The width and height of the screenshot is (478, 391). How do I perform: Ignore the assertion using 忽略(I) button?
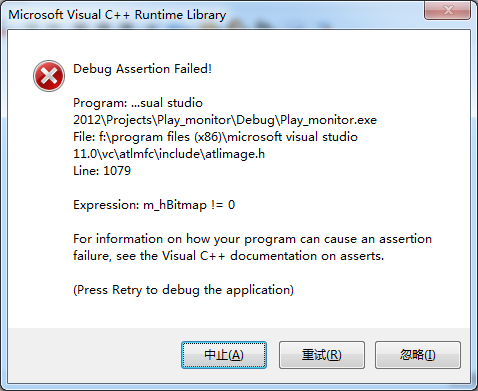tap(418, 355)
